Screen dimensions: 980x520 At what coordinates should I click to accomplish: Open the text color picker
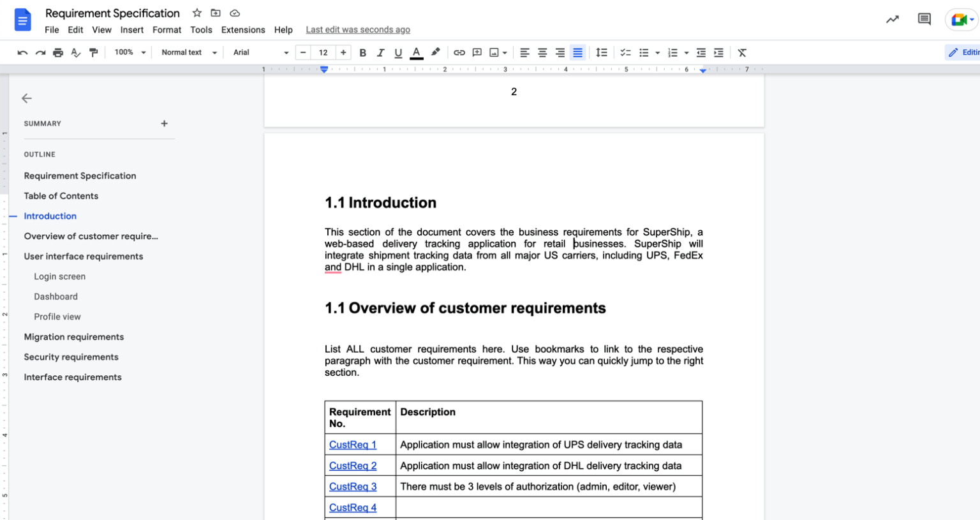click(416, 52)
